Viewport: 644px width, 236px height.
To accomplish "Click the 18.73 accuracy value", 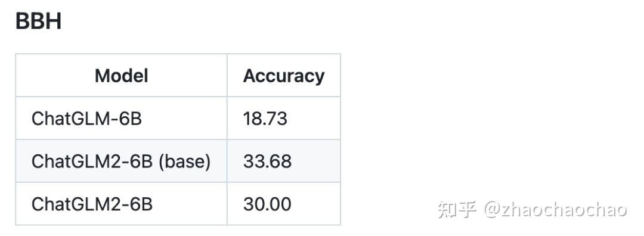I will (265, 119).
